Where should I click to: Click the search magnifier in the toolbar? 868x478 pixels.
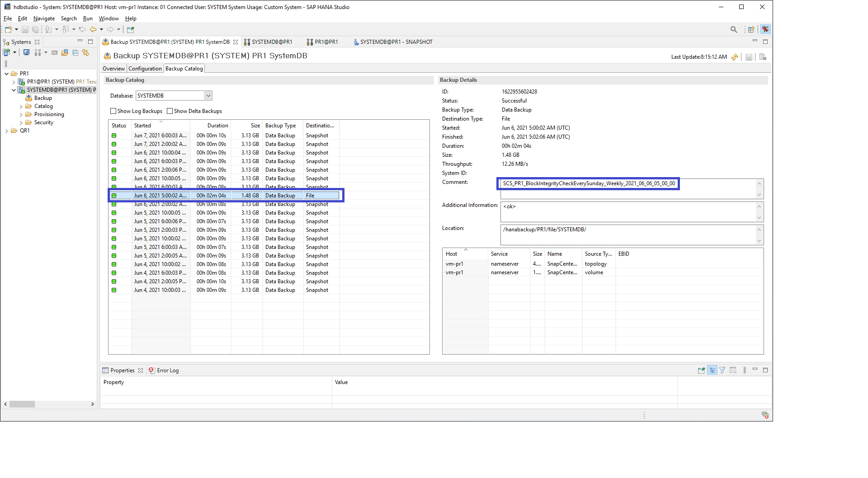click(x=734, y=29)
